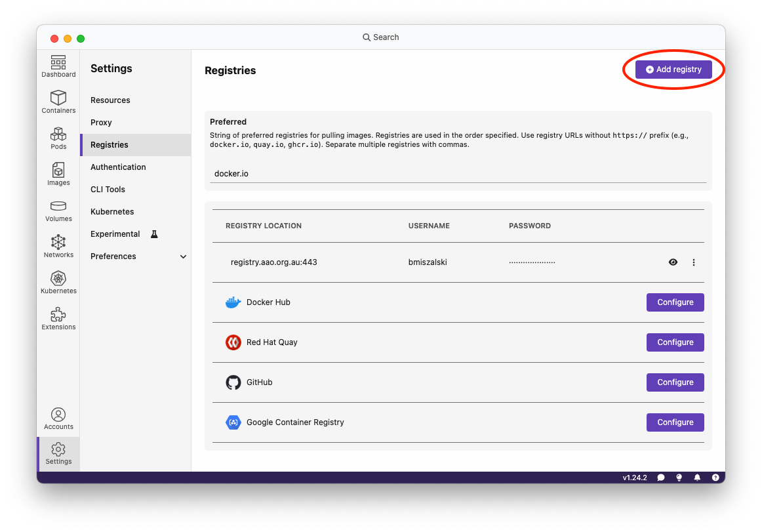Open the notifications bell in the status bar
This screenshot has height=532, width=762.
click(x=697, y=478)
